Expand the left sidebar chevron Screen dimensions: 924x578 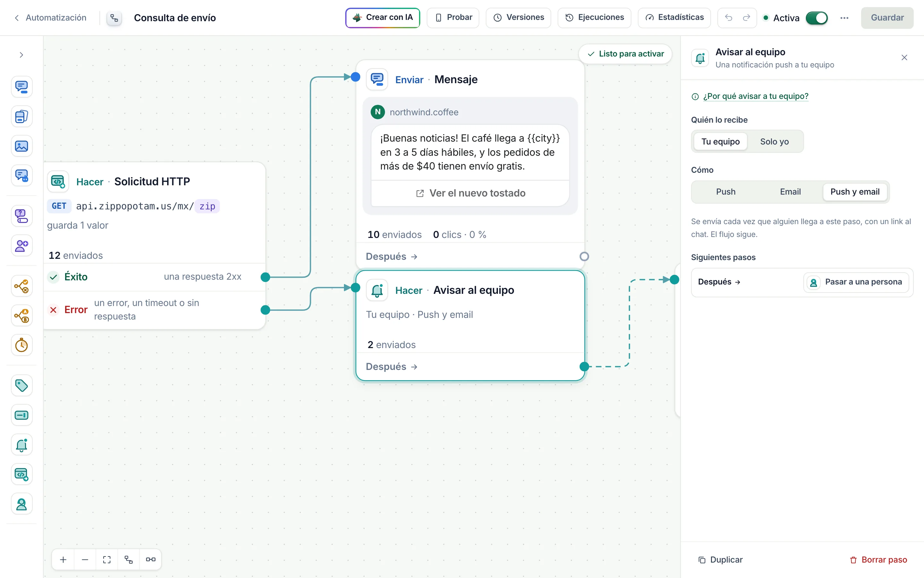(21, 55)
